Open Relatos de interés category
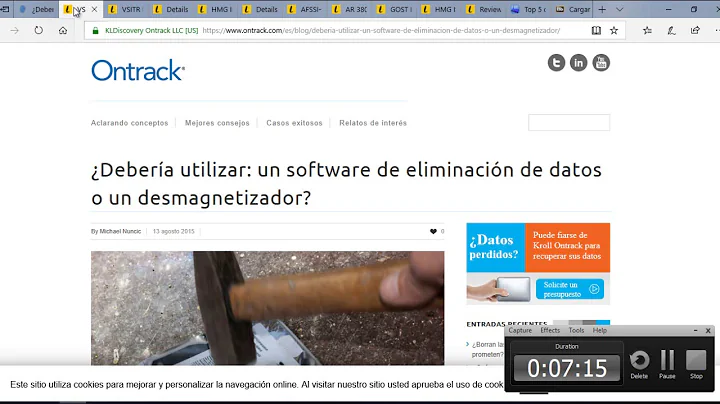 [373, 123]
